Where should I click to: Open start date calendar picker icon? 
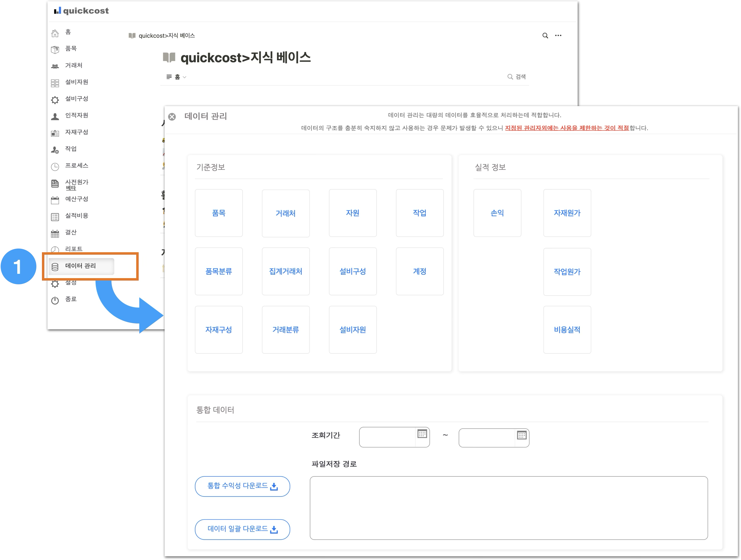[422, 434]
